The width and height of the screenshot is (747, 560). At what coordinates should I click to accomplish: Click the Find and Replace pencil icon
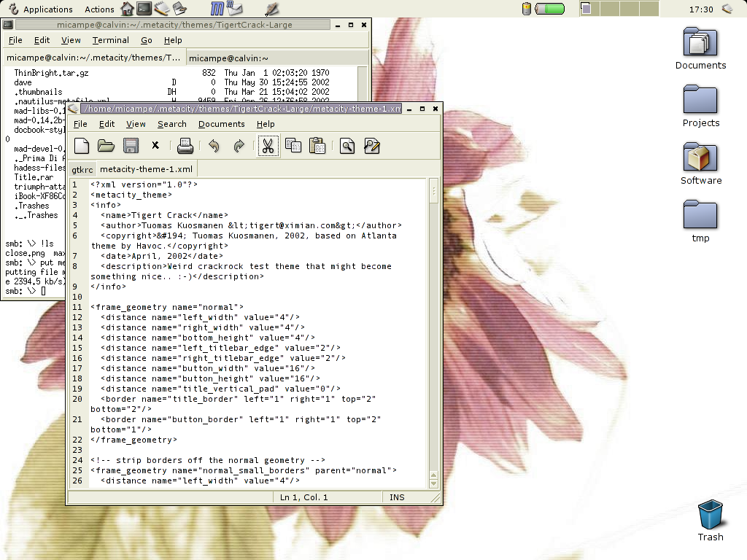click(x=372, y=147)
